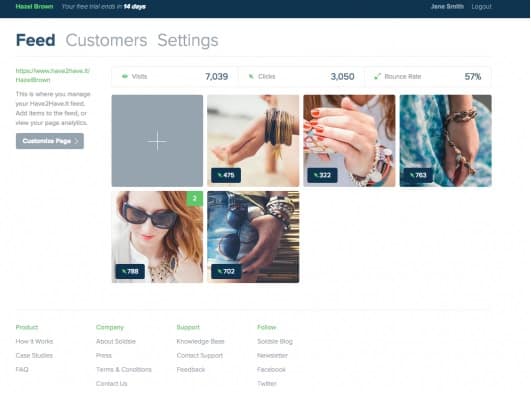This screenshot has width=531, height=394.
Task: Open the chevron on Customize Page button
Action: pos(77,141)
